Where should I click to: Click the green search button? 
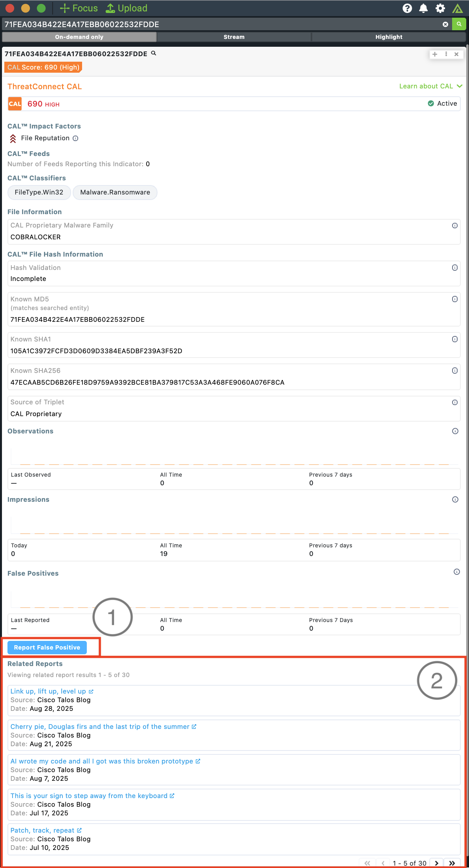point(459,24)
